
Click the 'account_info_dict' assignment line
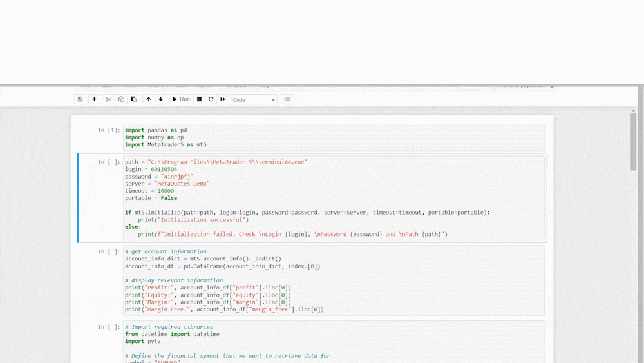(204, 259)
